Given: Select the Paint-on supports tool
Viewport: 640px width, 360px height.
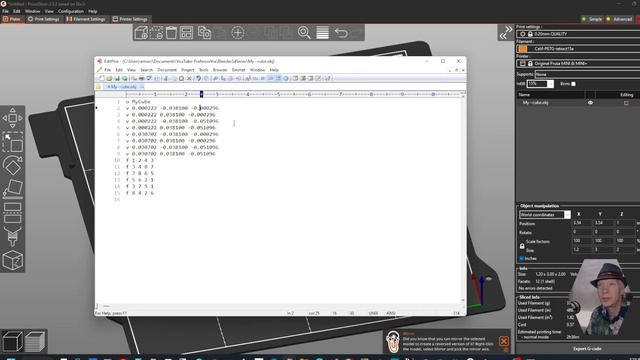Looking at the screenshot, I should coord(13,236).
